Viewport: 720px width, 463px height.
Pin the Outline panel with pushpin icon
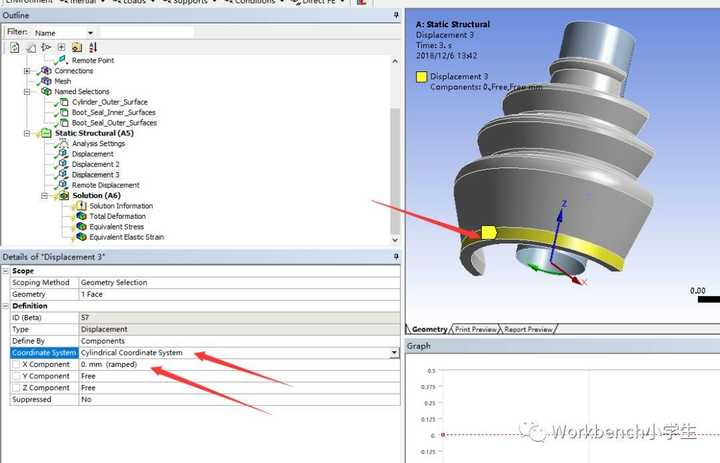coord(396,15)
